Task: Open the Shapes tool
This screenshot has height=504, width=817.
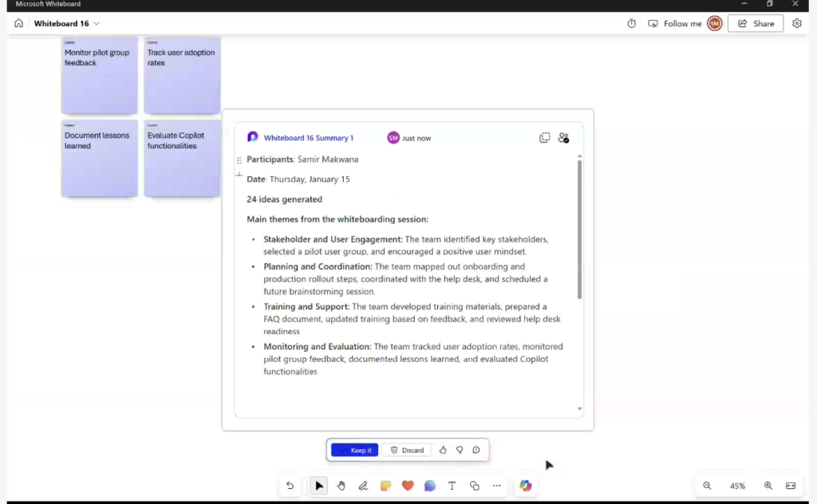Action: [x=475, y=486]
